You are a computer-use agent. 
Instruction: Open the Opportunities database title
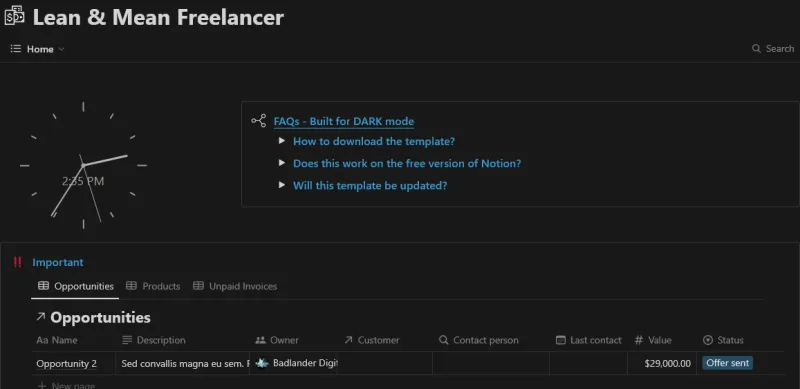[x=101, y=318]
